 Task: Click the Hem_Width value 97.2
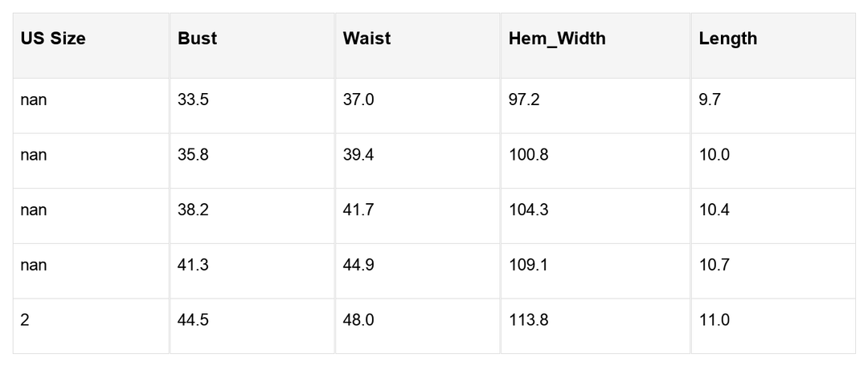pyautogui.click(x=524, y=100)
